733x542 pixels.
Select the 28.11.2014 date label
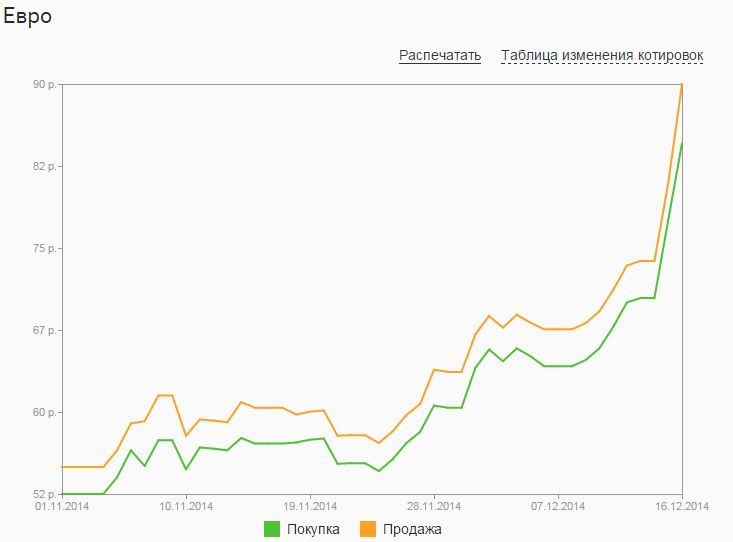pyautogui.click(x=435, y=507)
